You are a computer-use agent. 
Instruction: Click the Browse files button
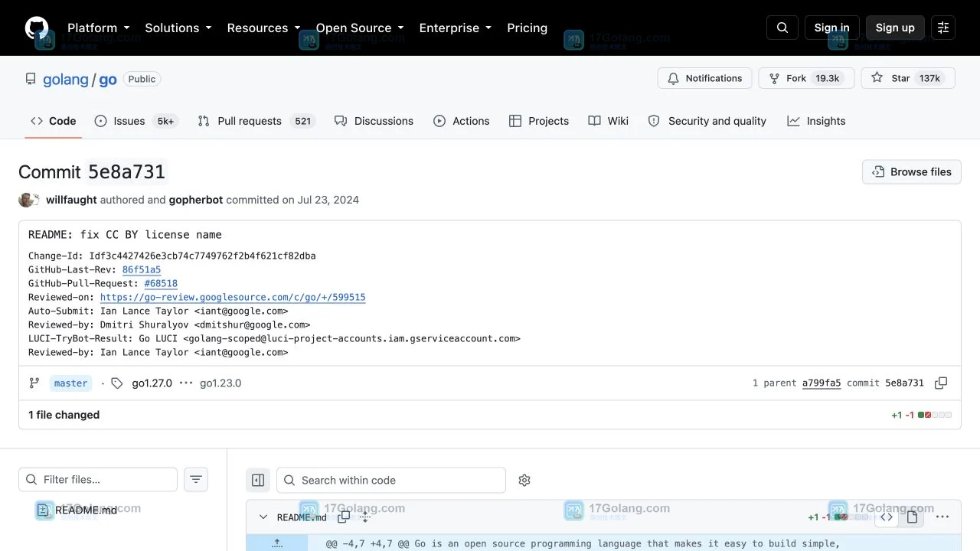pyautogui.click(x=912, y=171)
